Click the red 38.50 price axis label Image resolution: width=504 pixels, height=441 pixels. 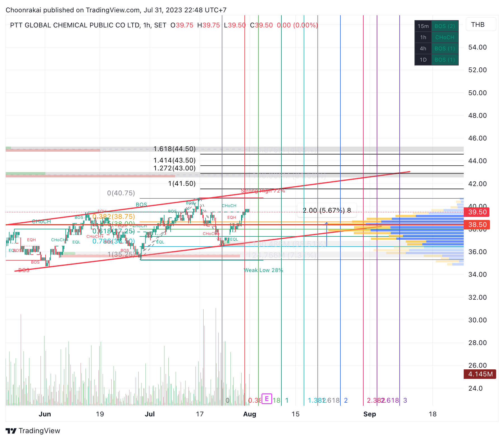[x=477, y=225]
